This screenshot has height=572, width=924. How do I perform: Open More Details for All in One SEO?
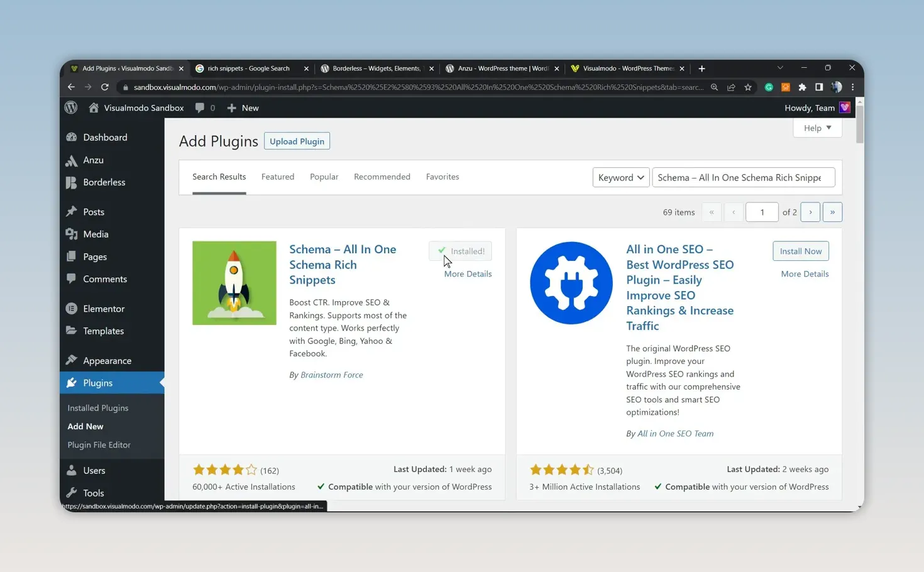pos(805,273)
